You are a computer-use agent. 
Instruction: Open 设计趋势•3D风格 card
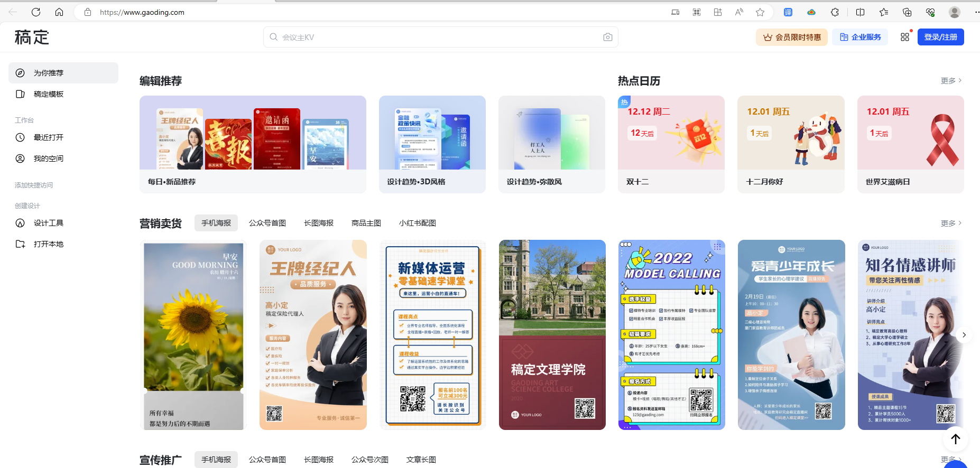[x=432, y=144]
